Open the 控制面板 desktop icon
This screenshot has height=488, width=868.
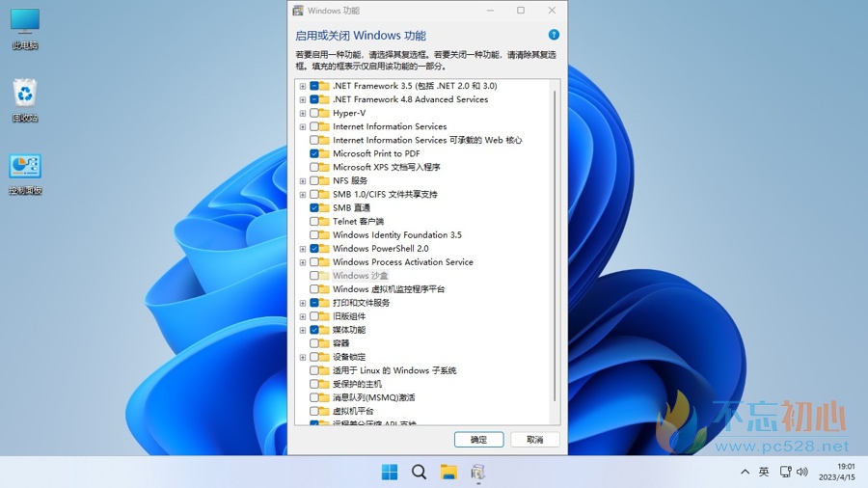tap(25, 172)
